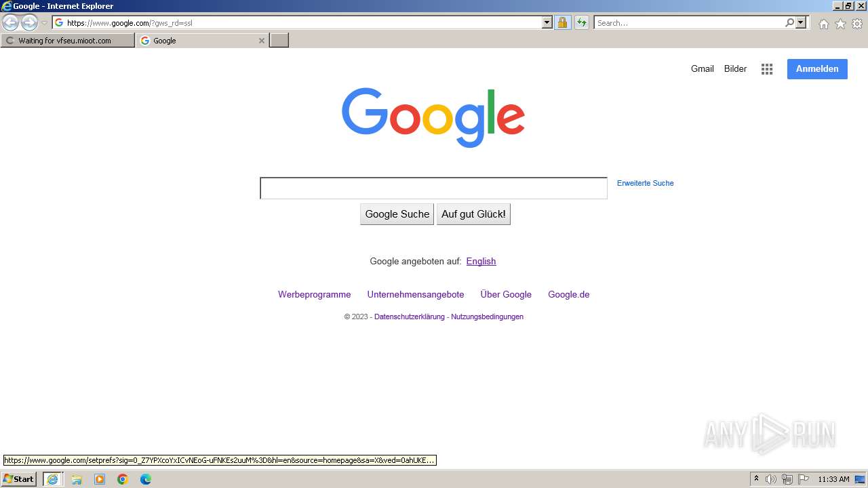Open the Google apps grid icon
The image size is (868, 488).
pyautogui.click(x=767, y=69)
